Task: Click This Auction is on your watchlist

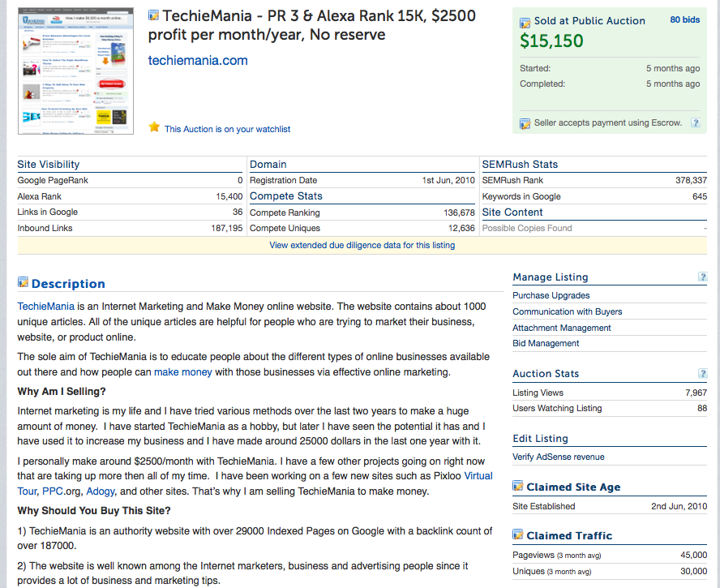Action: click(x=227, y=129)
